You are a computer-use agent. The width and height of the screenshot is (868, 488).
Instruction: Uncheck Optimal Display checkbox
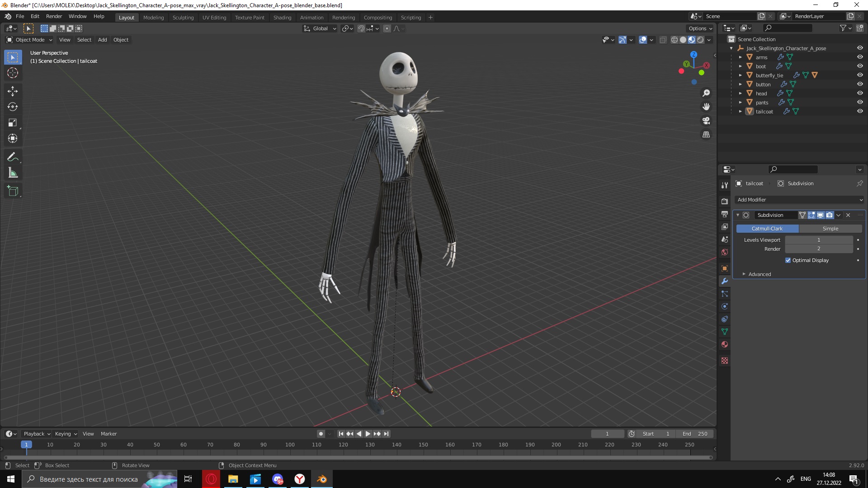click(x=788, y=260)
